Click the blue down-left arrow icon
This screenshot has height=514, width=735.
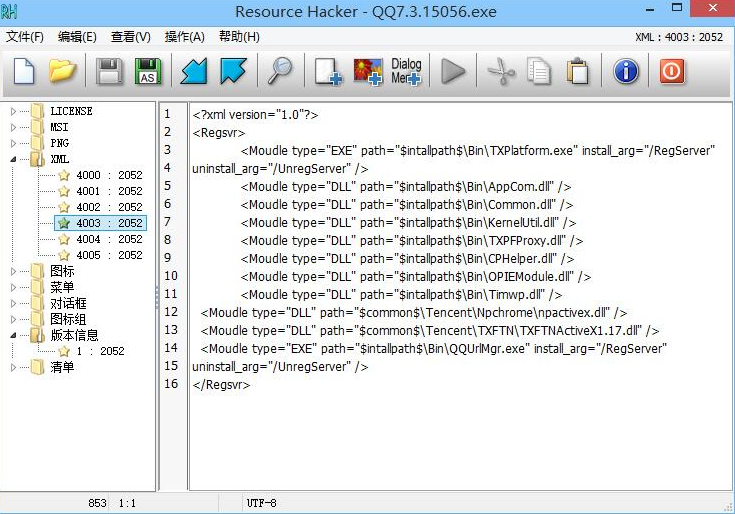pos(194,71)
